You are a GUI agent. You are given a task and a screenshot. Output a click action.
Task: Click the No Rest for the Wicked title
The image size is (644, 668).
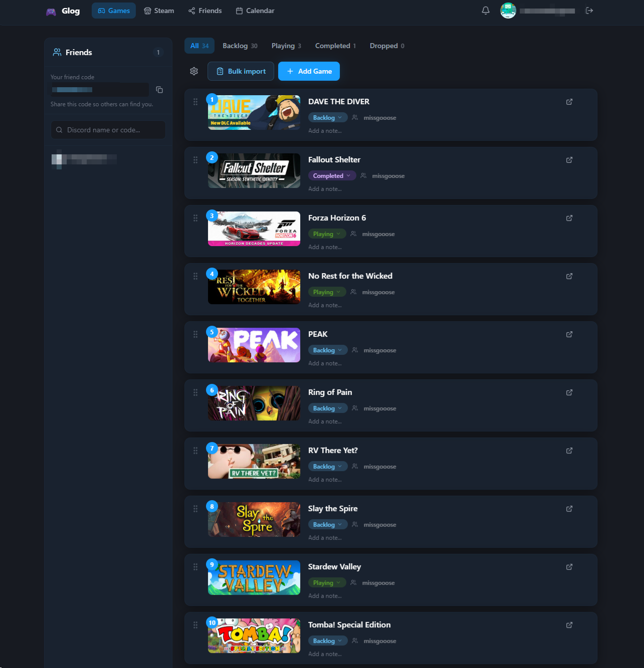coord(350,276)
